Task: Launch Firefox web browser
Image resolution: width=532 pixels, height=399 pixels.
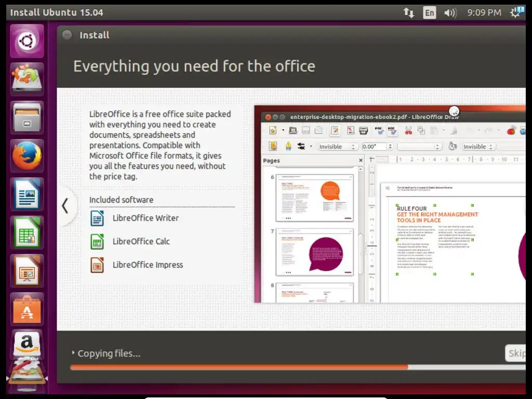Action: coord(27,156)
